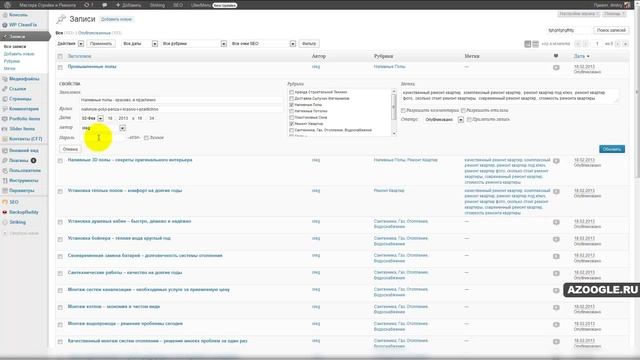The width and height of the screenshot is (640, 360).
Task: Click the quick edit Заголовок title field
Action: [x=181, y=100]
